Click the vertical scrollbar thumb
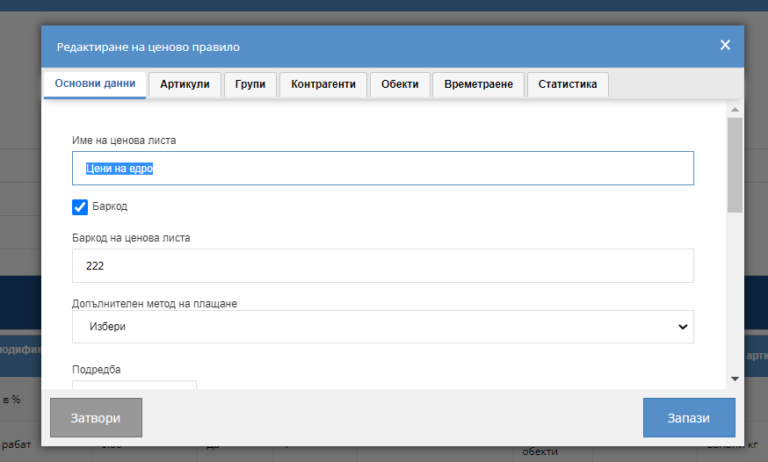 tap(735, 165)
